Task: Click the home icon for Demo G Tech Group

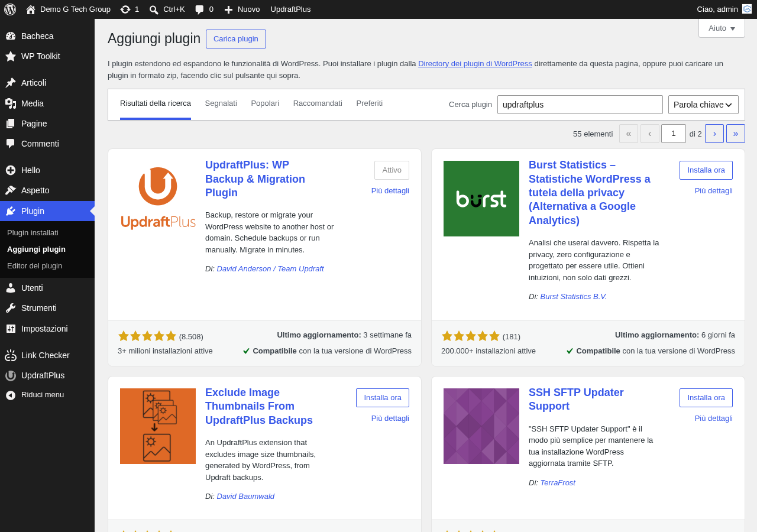Action: [x=31, y=9]
